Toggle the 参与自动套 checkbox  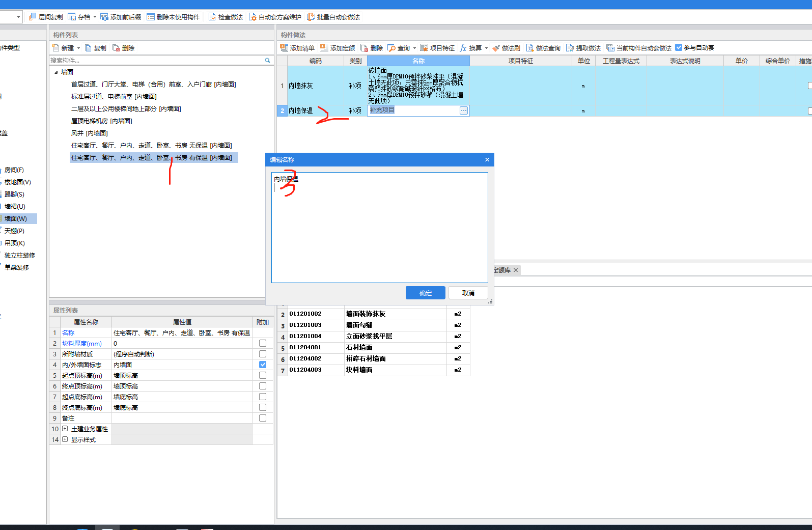tap(679, 47)
